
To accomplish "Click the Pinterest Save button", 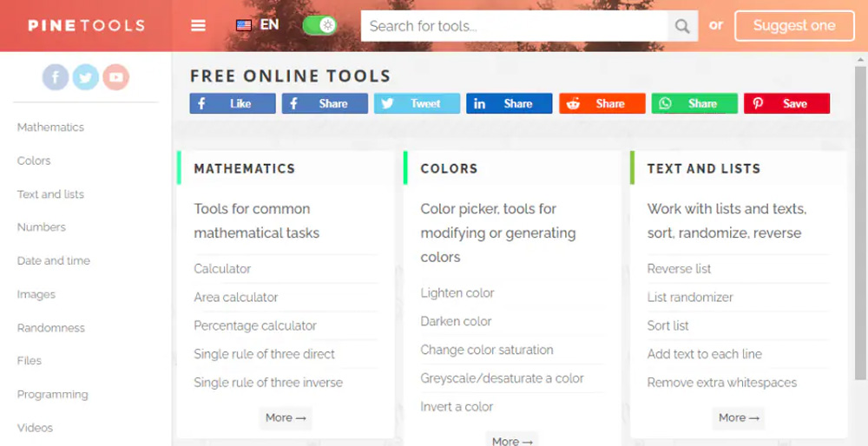I will coord(786,103).
